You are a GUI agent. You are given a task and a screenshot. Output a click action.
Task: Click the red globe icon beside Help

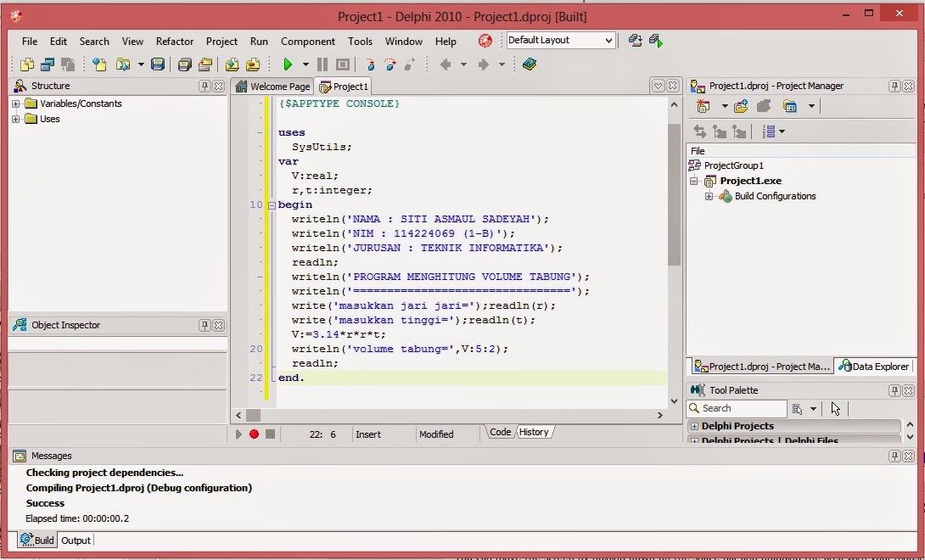coord(485,41)
